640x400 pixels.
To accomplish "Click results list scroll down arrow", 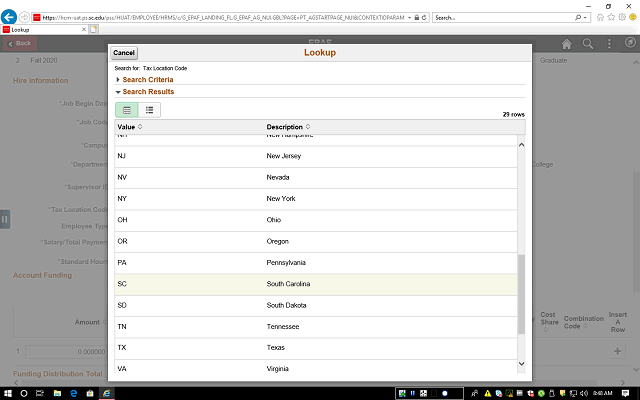I will 521,363.
